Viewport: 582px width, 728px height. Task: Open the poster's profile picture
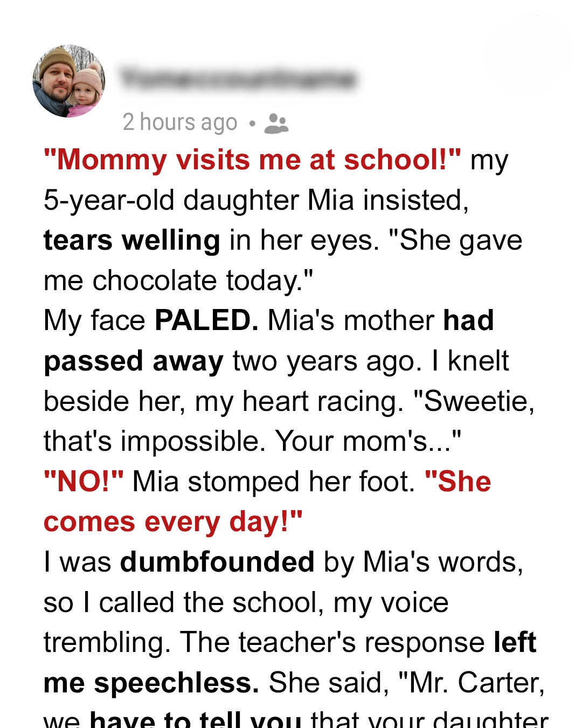[x=69, y=81]
